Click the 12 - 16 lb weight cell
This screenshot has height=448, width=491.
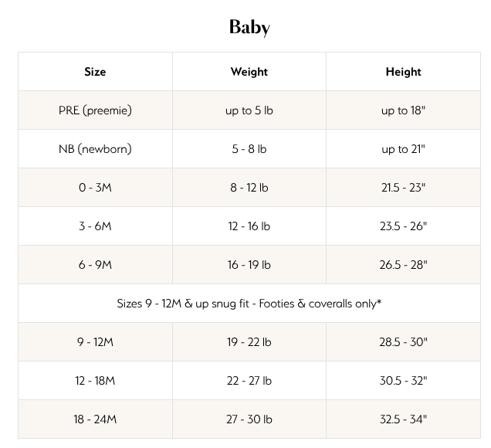point(249,226)
